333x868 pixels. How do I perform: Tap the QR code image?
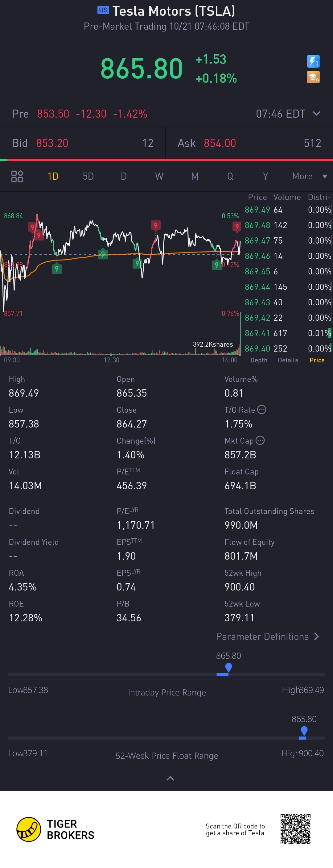(x=295, y=829)
